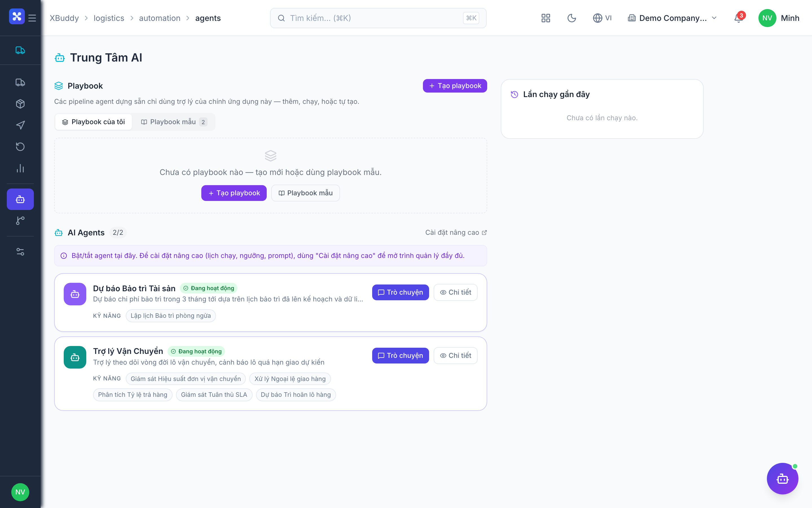The width and height of the screenshot is (812, 508).
Task: Open the floating AI assistant chat button
Action: click(x=782, y=478)
